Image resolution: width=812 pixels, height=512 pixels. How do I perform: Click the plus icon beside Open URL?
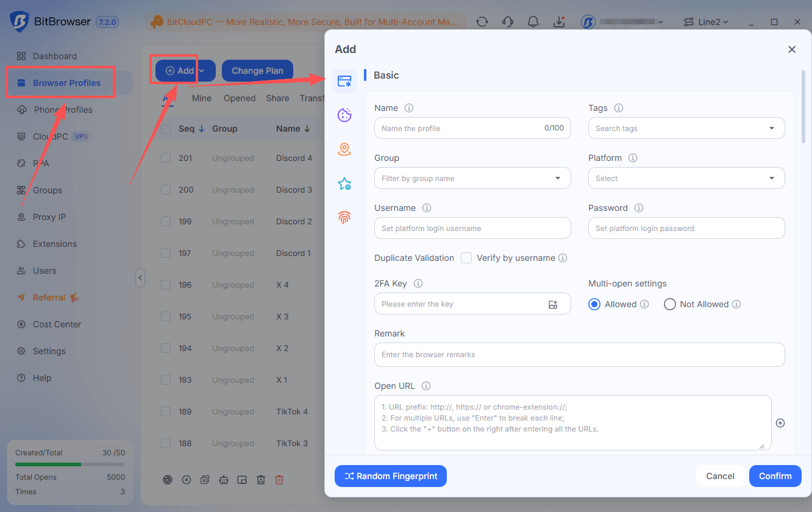pyautogui.click(x=780, y=423)
